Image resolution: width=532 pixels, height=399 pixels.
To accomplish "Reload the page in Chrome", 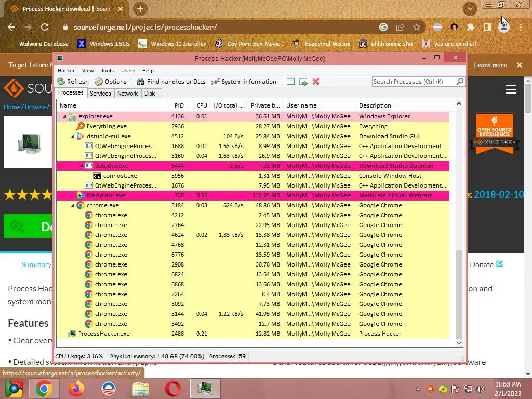I will click(x=45, y=27).
